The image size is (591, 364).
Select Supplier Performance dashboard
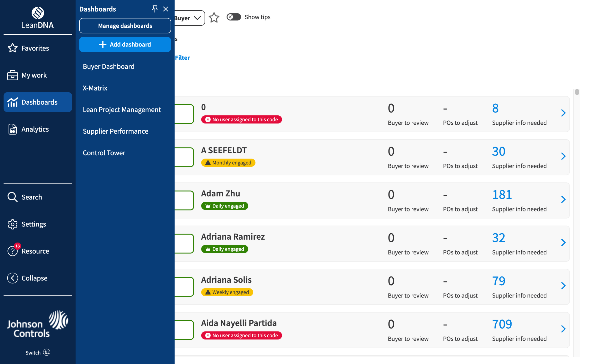[116, 131]
